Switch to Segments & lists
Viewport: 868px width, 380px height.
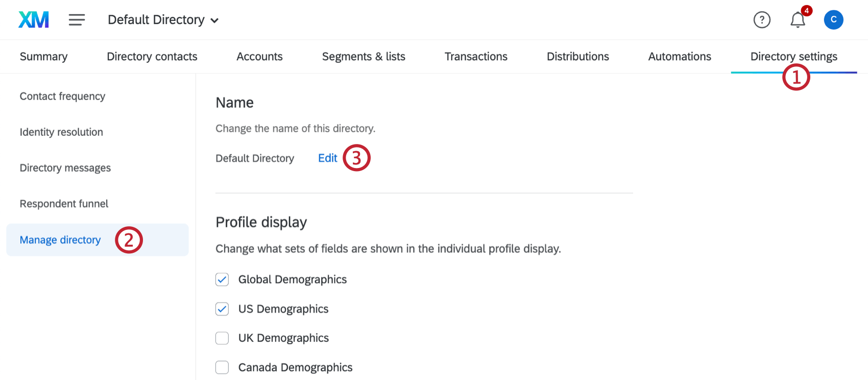click(x=364, y=56)
